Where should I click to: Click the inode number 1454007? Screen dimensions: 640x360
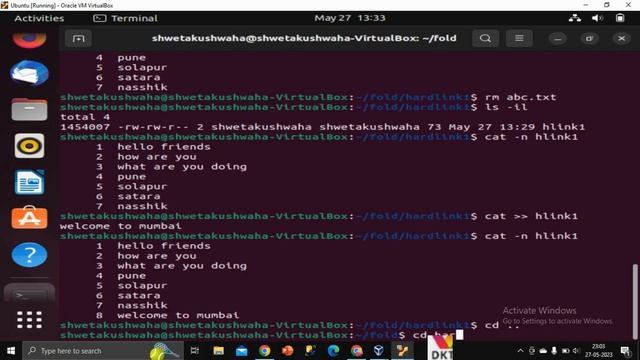pyautogui.click(x=85, y=127)
